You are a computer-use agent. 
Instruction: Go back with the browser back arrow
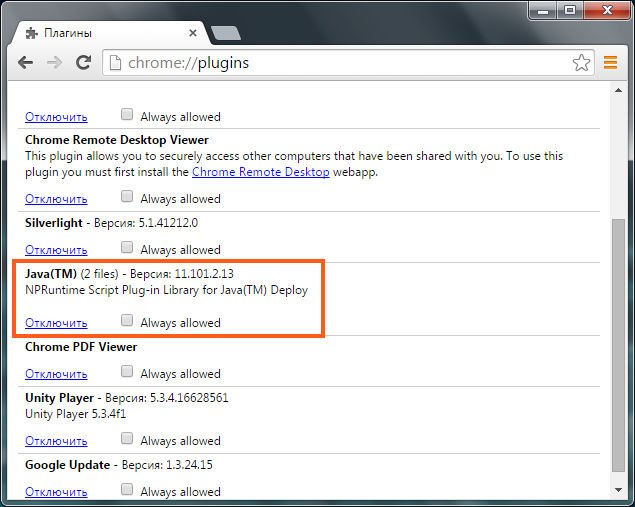pyautogui.click(x=26, y=63)
